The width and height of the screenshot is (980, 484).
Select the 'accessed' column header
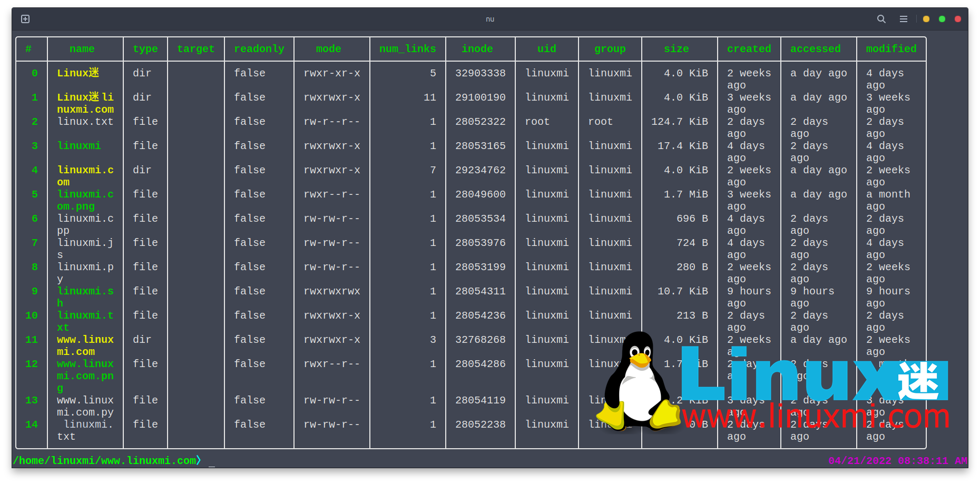pos(816,49)
